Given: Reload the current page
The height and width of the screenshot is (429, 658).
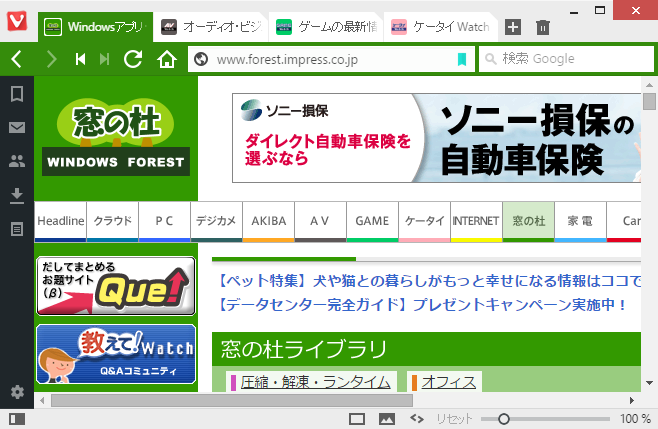Looking at the screenshot, I should click(133, 59).
